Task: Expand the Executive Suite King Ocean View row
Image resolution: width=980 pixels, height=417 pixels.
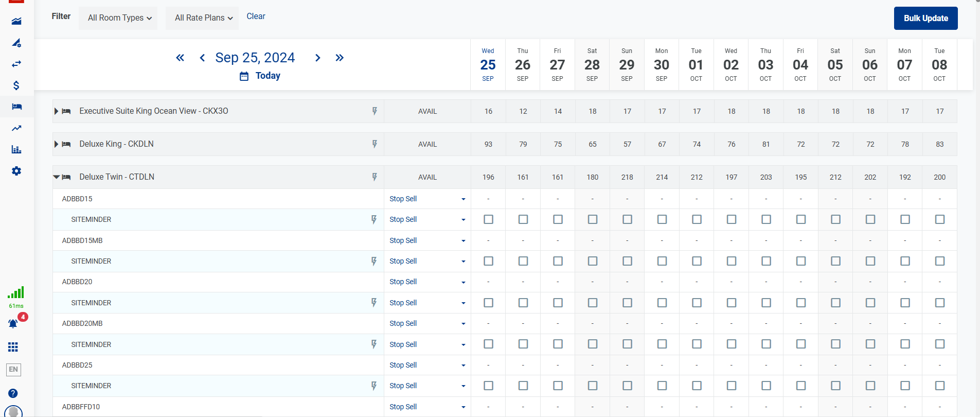Action: pyautogui.click(x=56, y=111)
